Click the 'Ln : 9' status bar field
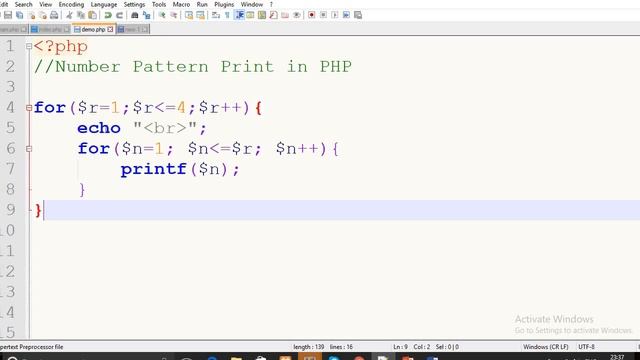The height and width of the screenshot is (360, 640). 400,347
